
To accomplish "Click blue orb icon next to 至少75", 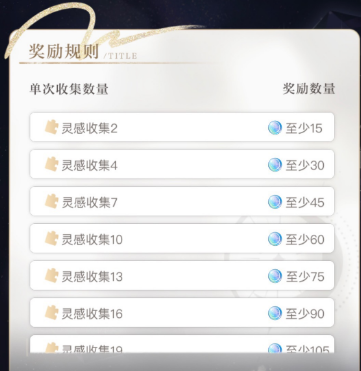I will tap(275, 276).
